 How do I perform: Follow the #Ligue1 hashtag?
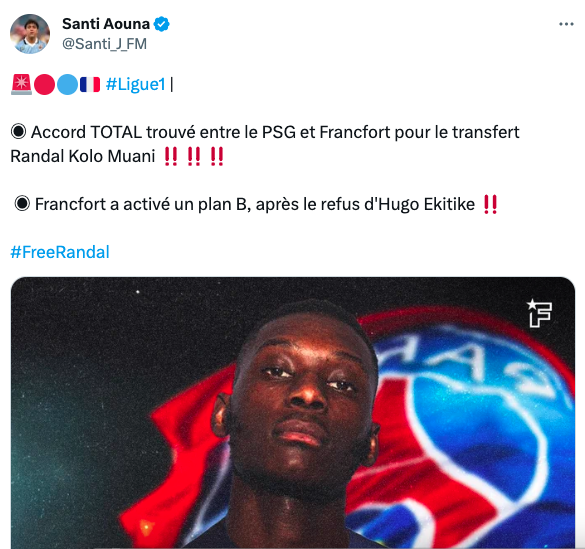pyautogui.click(x=136, y=84)
